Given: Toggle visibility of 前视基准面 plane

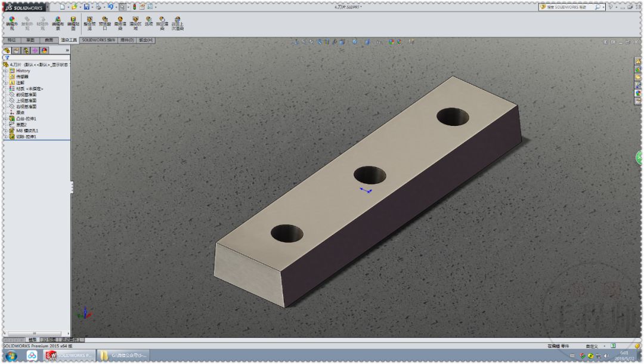Looking at the screenshot, I should [x=24, y=94].
